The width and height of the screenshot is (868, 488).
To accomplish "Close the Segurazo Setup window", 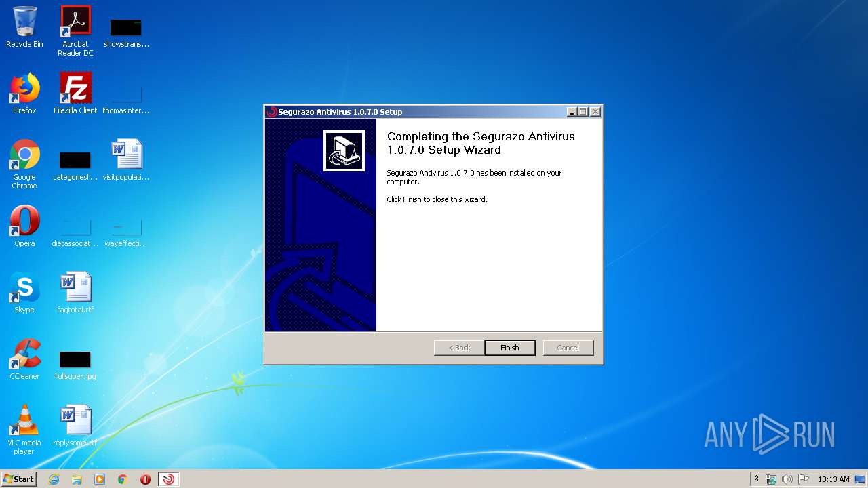I will tap(595, 112).
